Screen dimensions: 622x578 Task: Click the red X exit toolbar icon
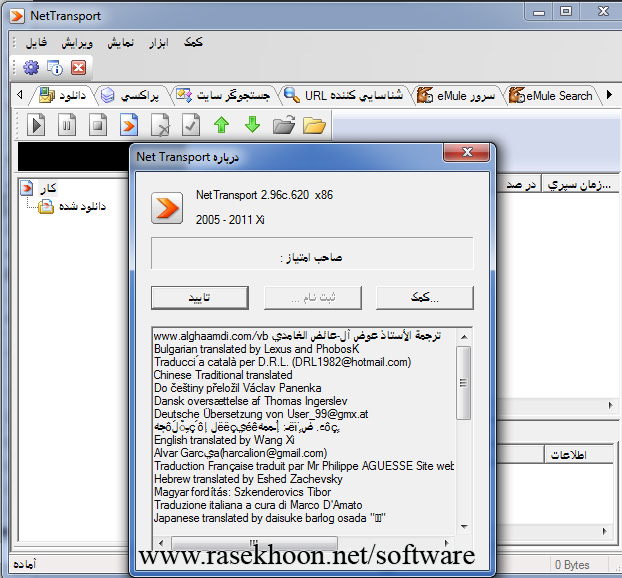79,67
